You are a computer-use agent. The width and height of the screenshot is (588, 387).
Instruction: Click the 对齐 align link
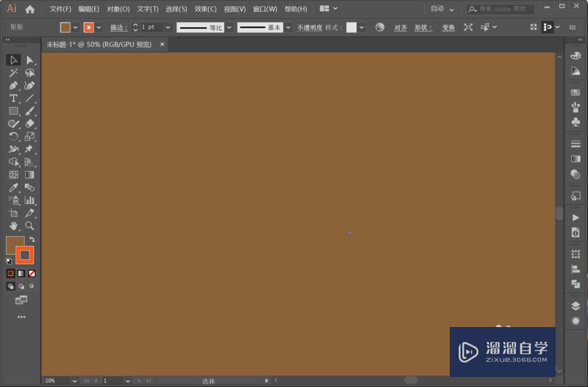tap(400, 28)
